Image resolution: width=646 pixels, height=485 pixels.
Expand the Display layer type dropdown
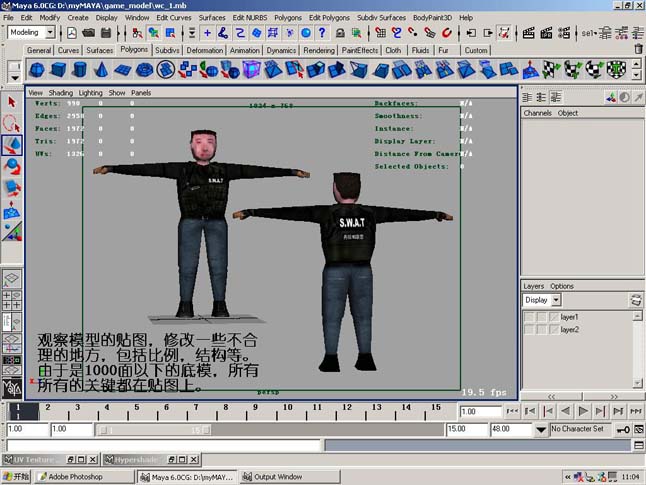[x=556, y=300]
